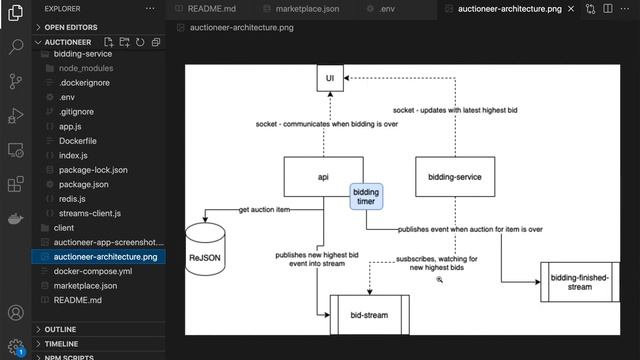Open the Run and Debug view
Viewport: 640px width, 360px height.
[16, 116]
